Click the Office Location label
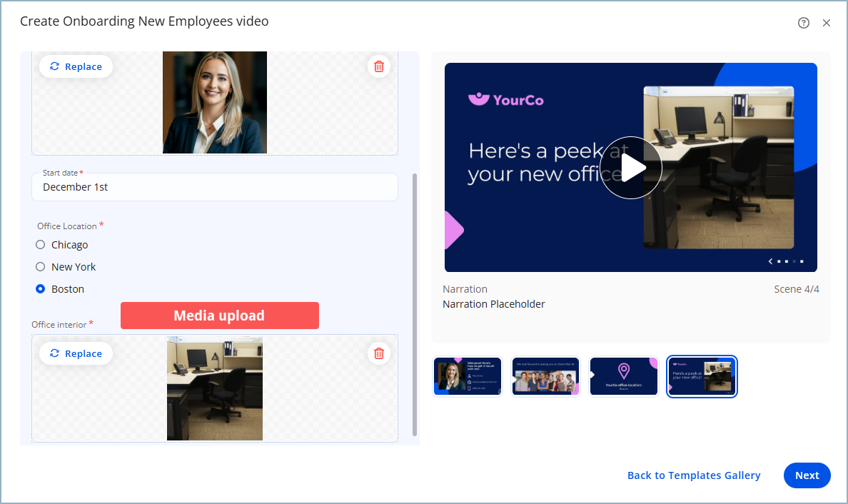Viewport: 848px width, 504px height. pos(67,226)
